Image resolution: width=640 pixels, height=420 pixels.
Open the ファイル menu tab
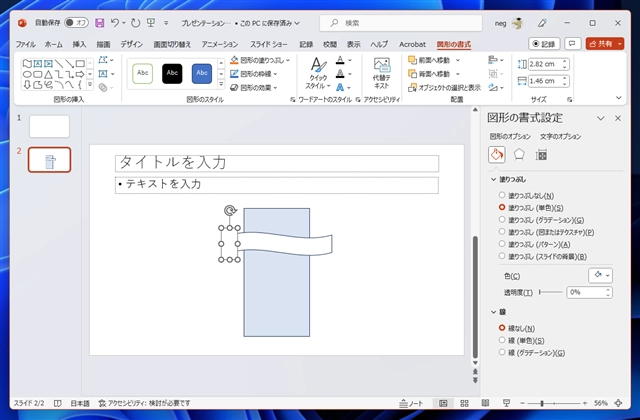click(x=25, y=44)
